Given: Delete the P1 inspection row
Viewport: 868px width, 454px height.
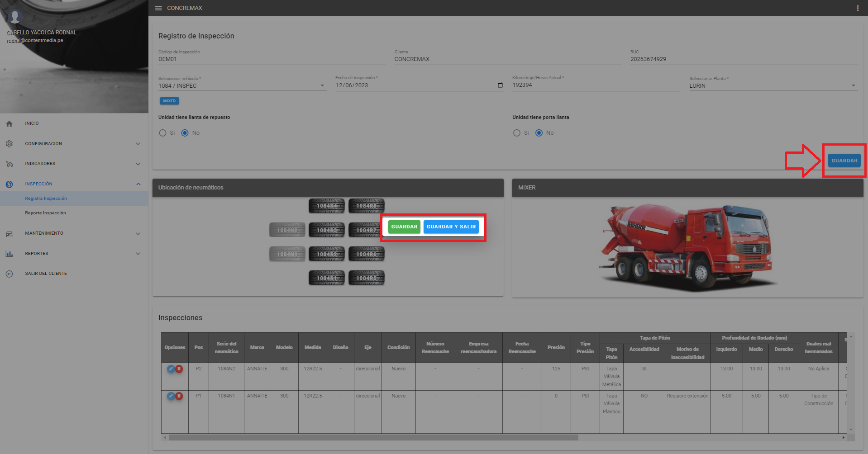Looking at the screenshot, I should [179, 396].
